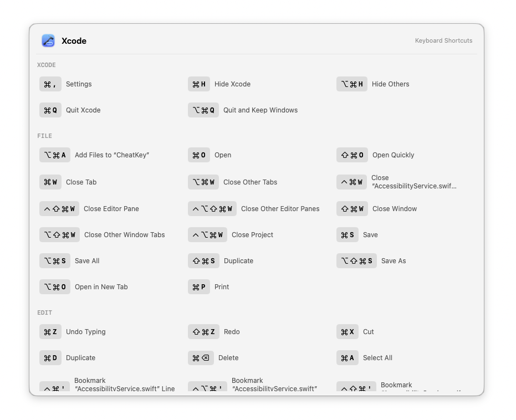Select the Close Other Tabs entry
Image resolution: width=516 pixels, height=420 pixels.
[233, 182]
